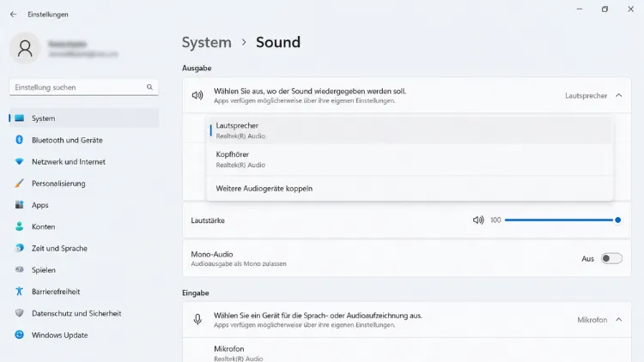Click the Windows Update refresh icon

coord(19,335)
